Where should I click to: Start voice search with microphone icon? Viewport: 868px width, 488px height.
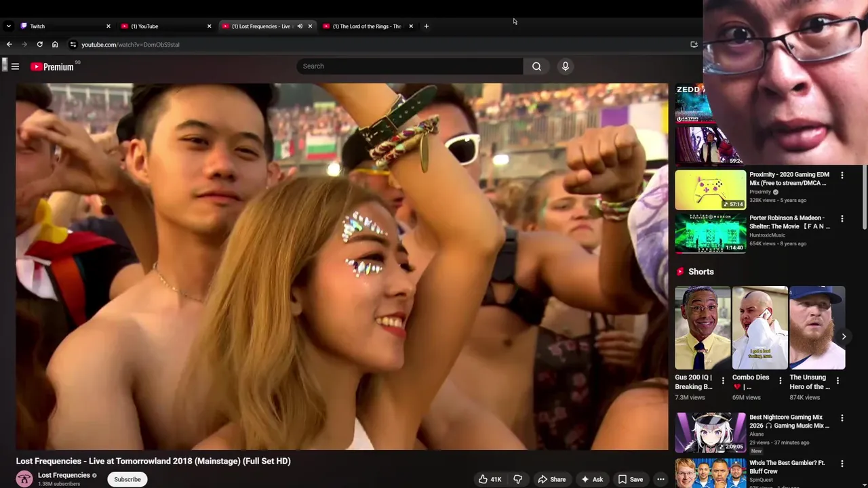pyautogui.click(x=565, y=66)
